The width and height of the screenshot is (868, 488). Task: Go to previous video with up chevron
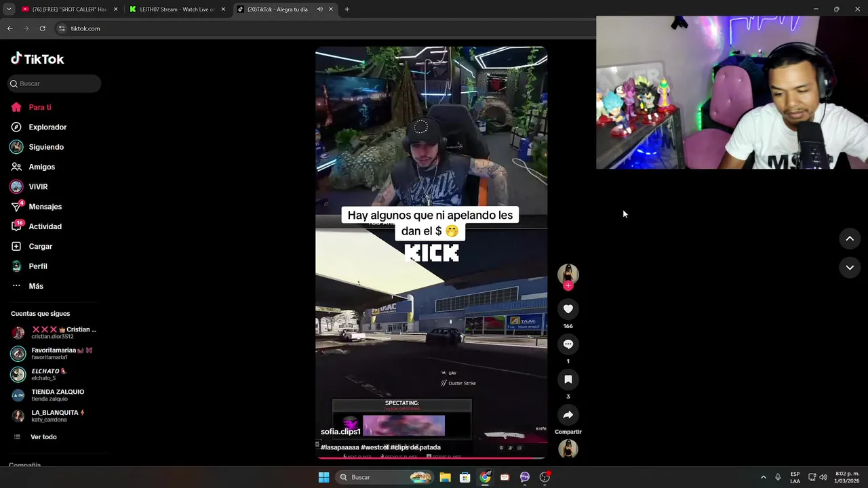coord(850,239)
